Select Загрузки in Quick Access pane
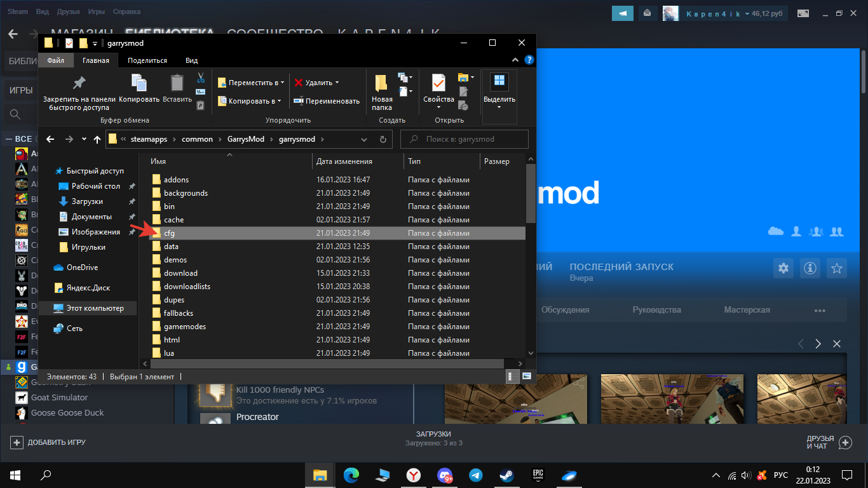 87,201
